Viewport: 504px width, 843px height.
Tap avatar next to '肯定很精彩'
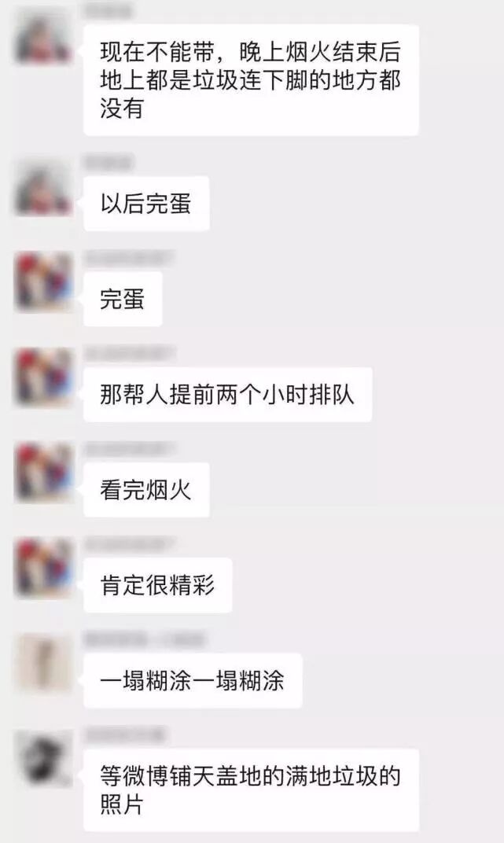tap(43, 569)
